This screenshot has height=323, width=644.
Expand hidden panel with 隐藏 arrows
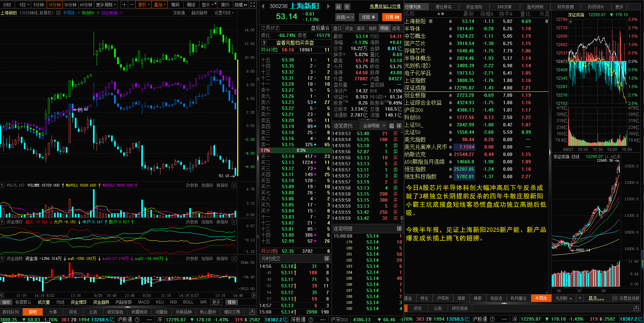[241, 5]
